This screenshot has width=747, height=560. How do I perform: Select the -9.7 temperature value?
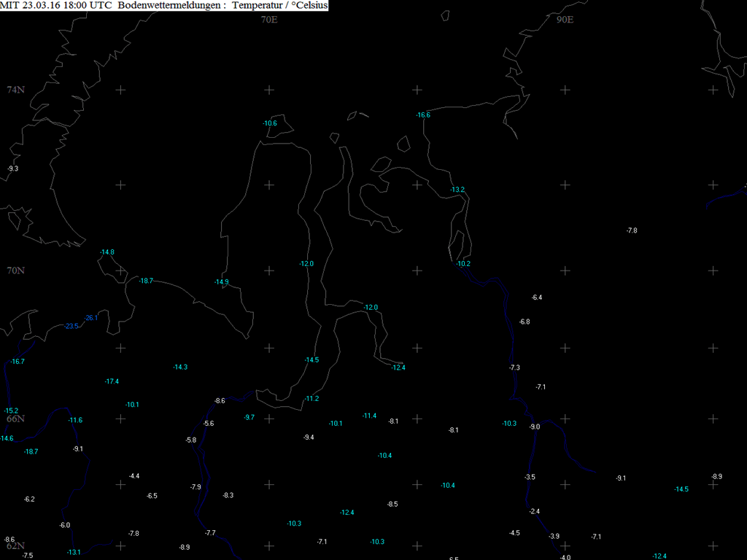point(249,417)
